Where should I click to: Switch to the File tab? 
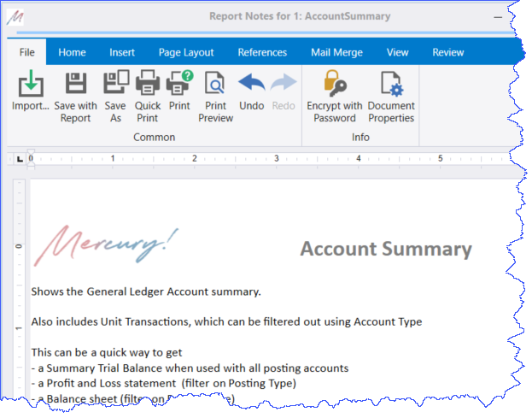26,52
